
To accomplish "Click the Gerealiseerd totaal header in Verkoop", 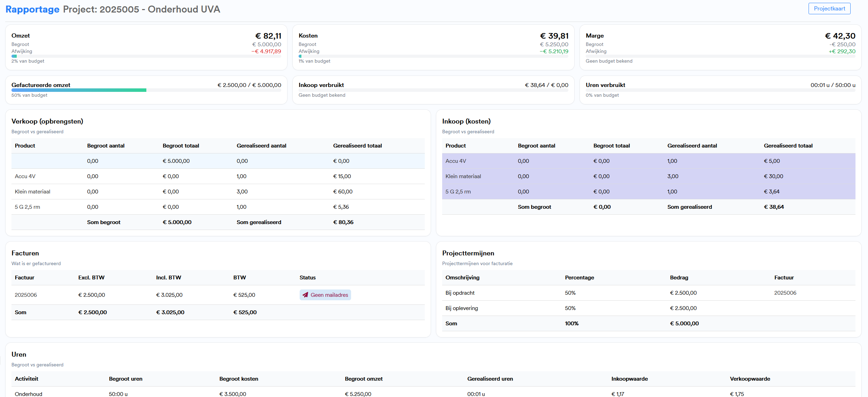I will coord(357,146).
